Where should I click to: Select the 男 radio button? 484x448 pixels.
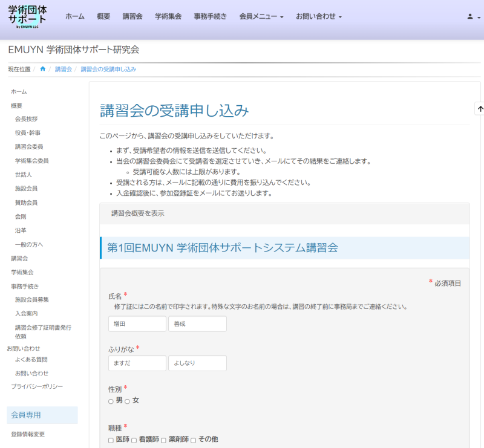pyautogui.click(x=111, y=401)
